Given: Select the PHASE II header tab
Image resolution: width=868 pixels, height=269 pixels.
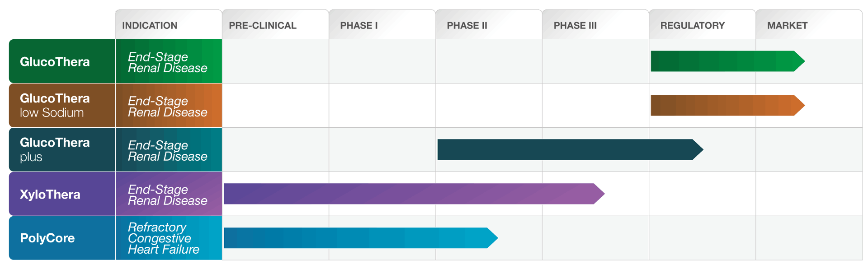Looking at the screenshot, I should pyautogui.click(x=489, y=25).
